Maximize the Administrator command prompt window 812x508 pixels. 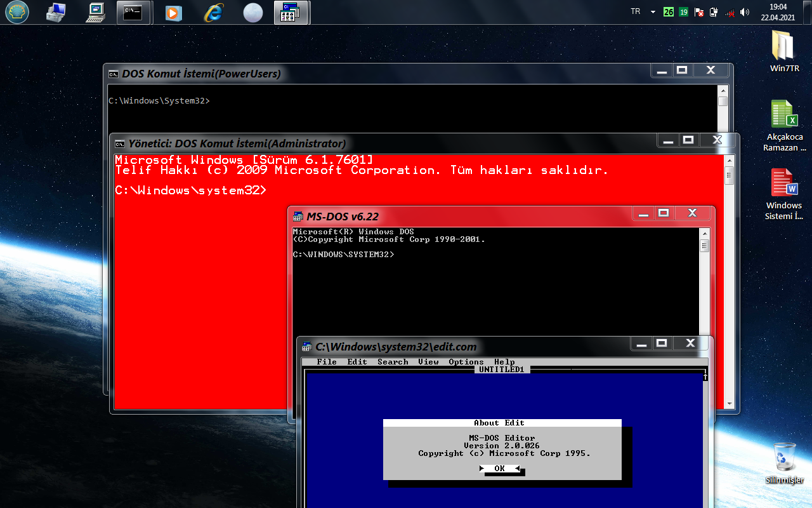(688, 140)
